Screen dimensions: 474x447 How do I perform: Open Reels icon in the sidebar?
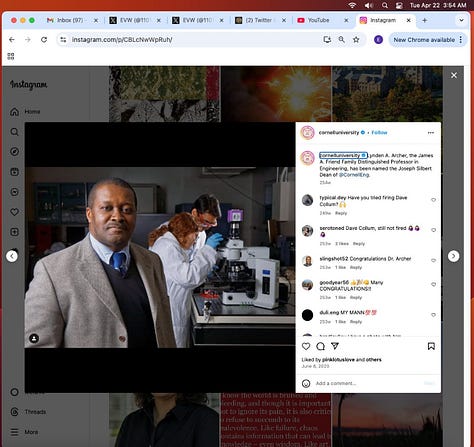tap(14, 172)
